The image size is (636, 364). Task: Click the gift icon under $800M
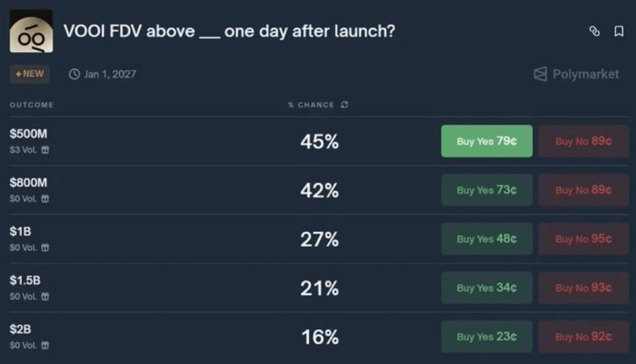point(45,199)
